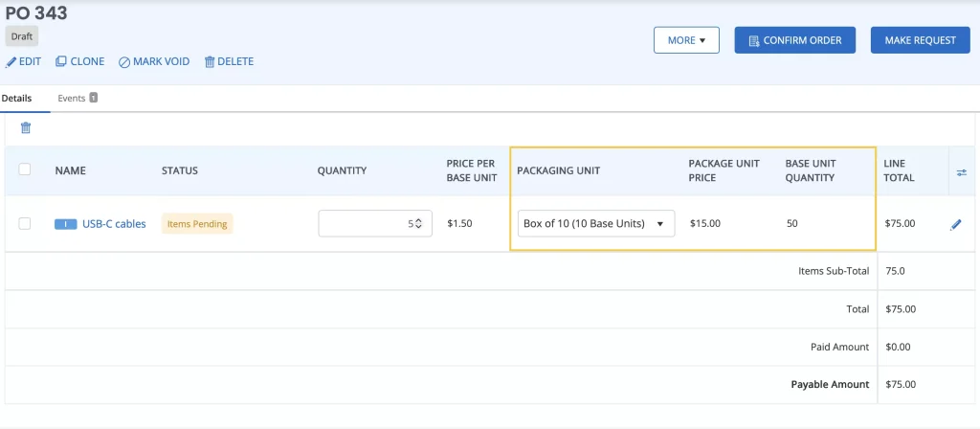Click the QUANTITY column header

(x=342, y=170)
